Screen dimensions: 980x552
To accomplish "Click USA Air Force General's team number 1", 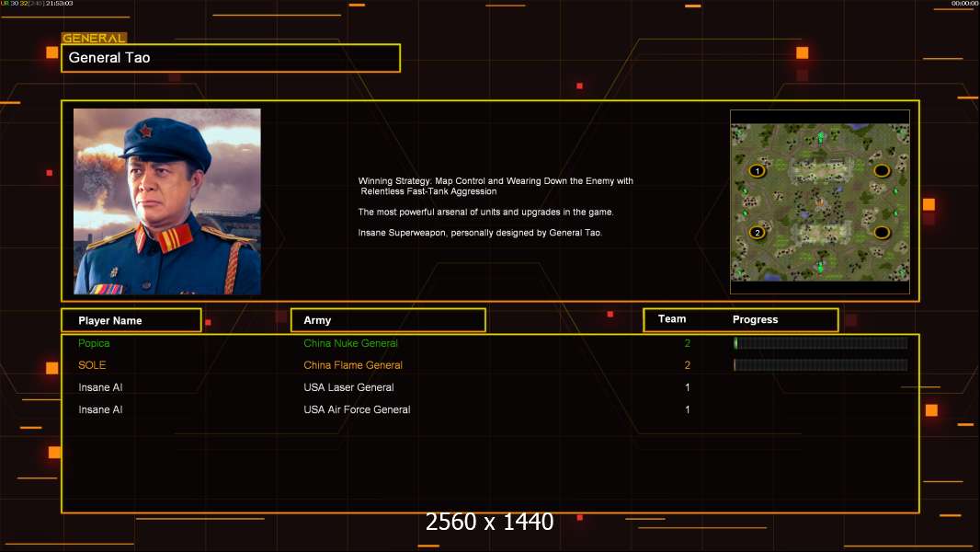I will click(x=688, y=409).
